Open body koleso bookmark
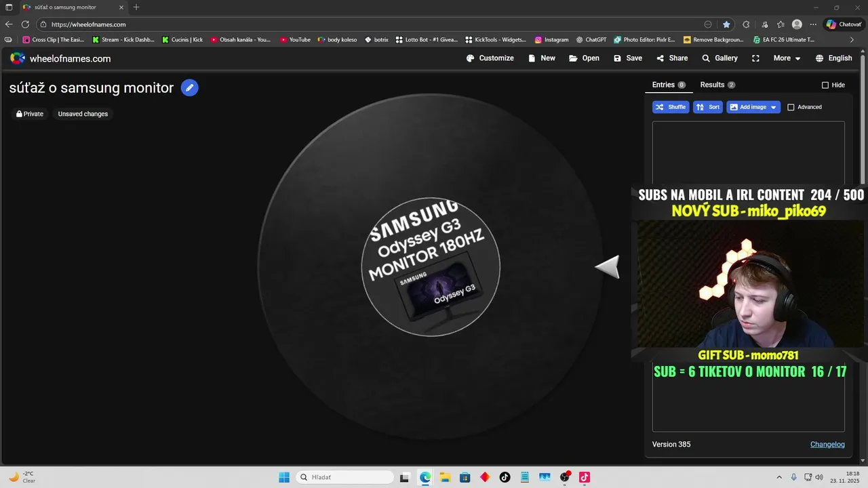Viewport: 868px width, 488px height. click(x=337, y=40)
